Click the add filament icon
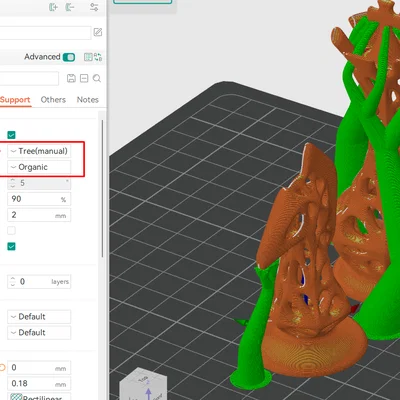400x400 pixels. [53, 7]
